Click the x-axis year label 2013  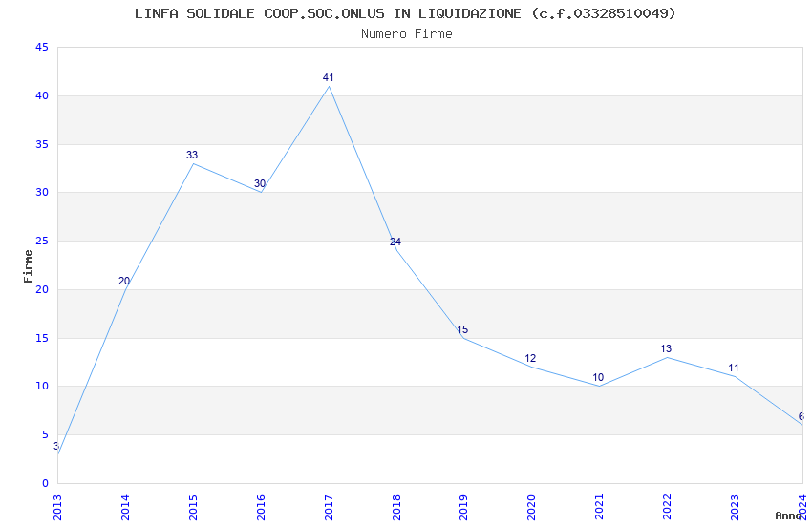pos(57,508)
